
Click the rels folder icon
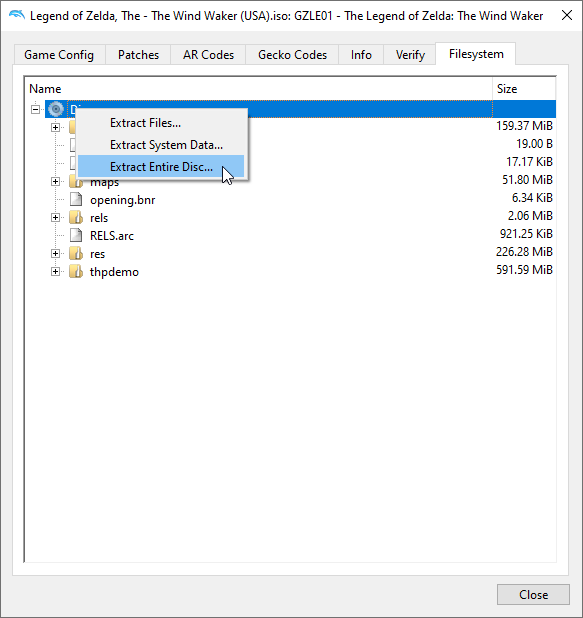(x=76, y=218)
